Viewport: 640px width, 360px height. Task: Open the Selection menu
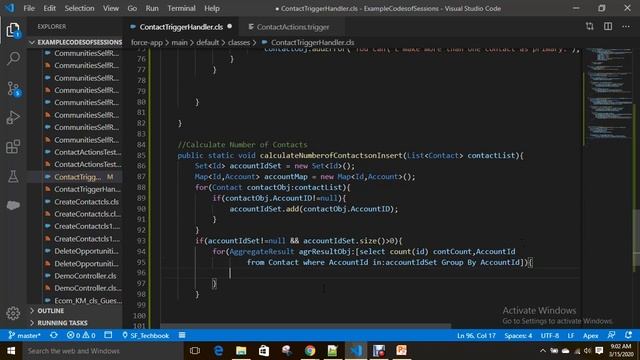[79, 8]
